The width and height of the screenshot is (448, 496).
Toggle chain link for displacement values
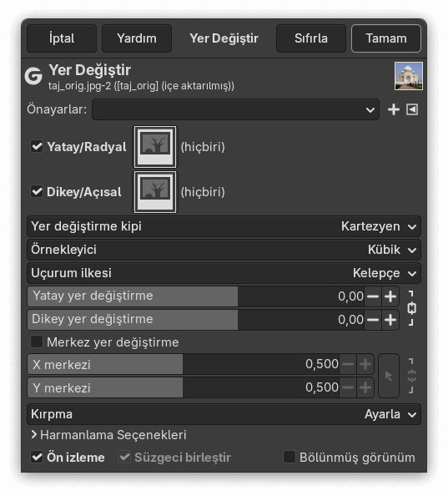[x=411, y=308]
